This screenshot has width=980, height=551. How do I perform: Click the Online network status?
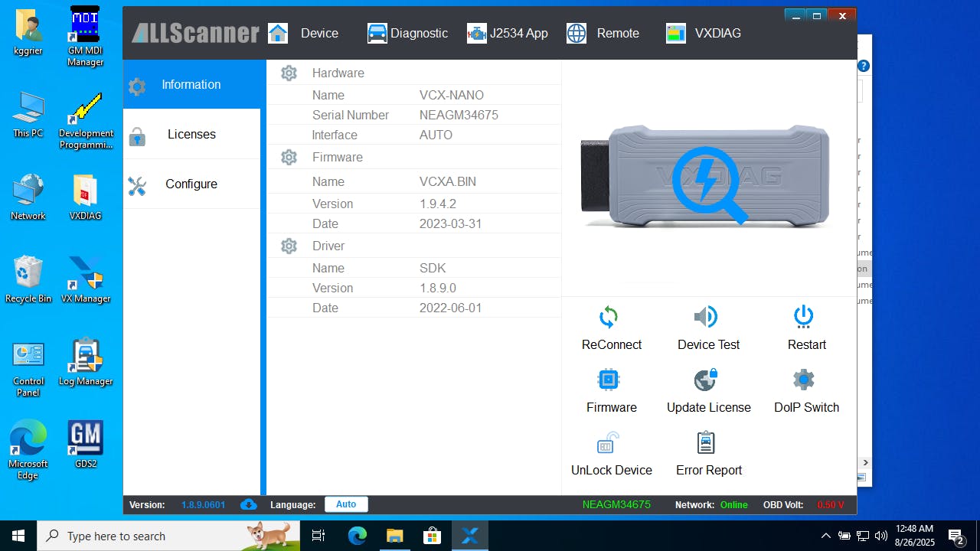click(x=734, y=504)
